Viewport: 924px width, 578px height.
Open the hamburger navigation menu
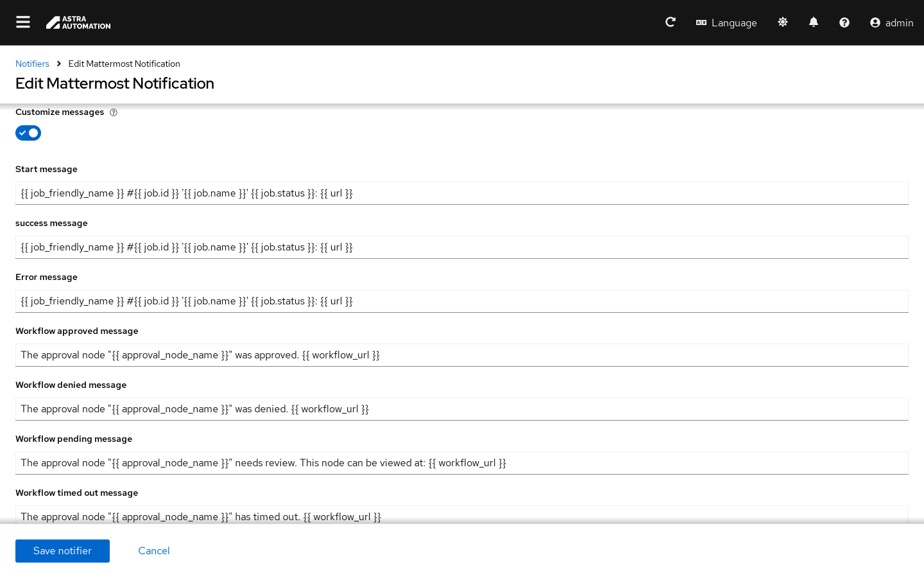tap(23, 22)
